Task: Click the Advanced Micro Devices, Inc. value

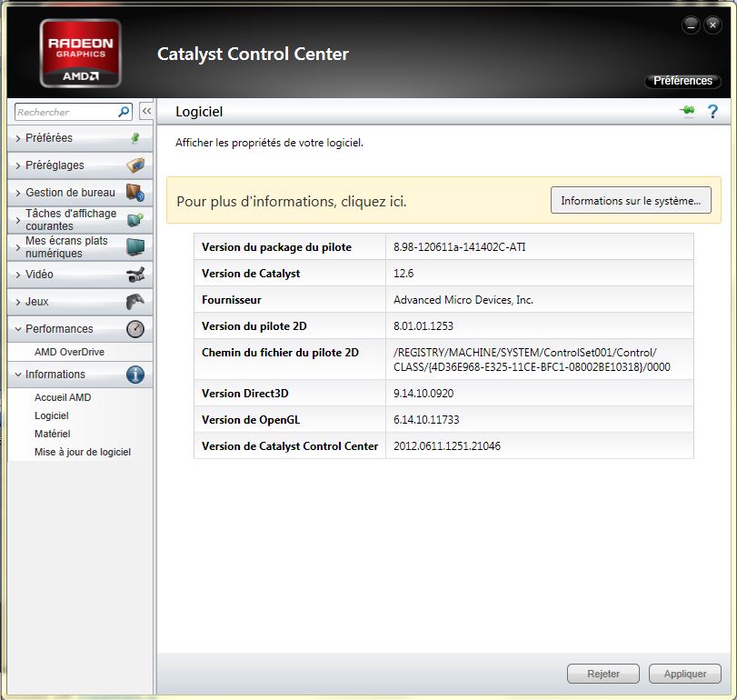Action: coord(463,300)
